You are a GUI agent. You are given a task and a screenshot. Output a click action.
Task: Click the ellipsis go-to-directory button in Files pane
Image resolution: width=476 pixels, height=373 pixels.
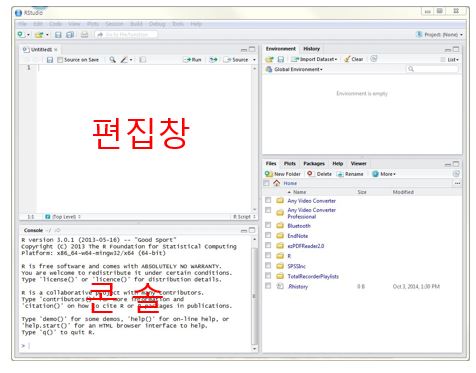coord(457,183)
